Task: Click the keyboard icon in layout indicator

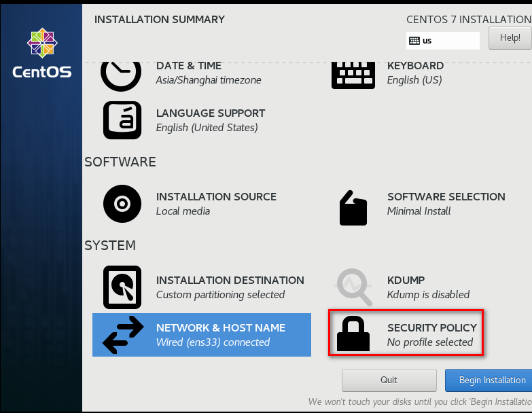Action: (x=414, y=41)
